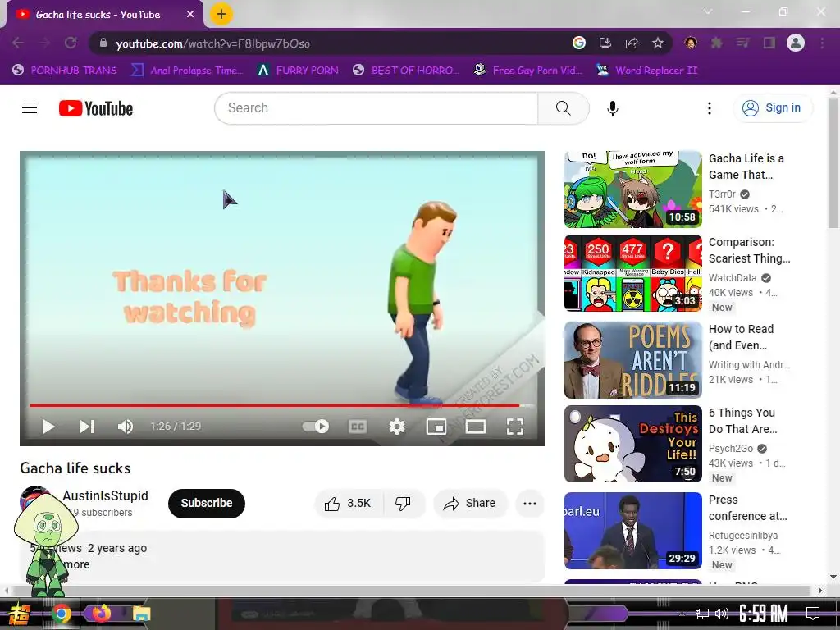Go to the YouTube home logo
Image resolution: width=840 pixels, height=630 pixels.
pyautogui.click(x=96, y=108)
